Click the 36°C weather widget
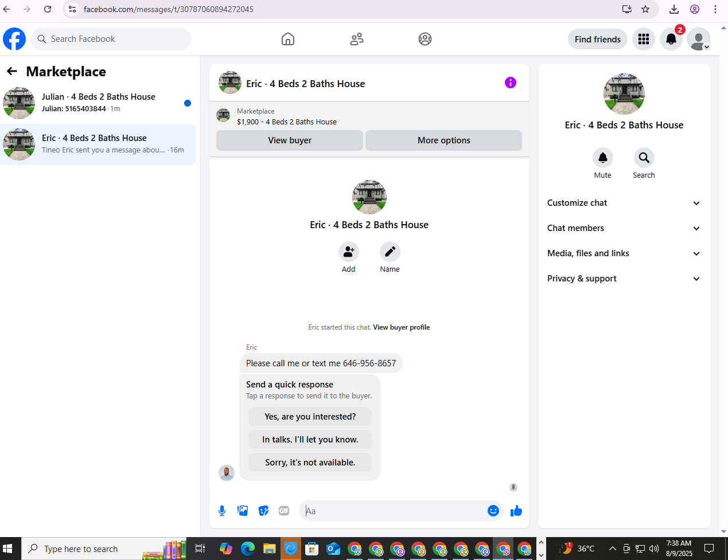Screen dimensions: 728x560 click(x=578, y=549)
